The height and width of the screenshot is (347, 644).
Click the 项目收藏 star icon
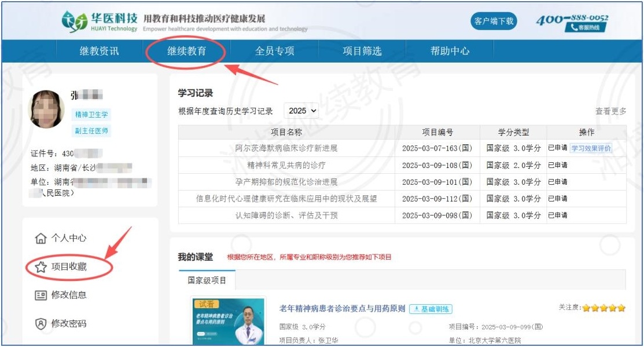(x=41, y=267)
